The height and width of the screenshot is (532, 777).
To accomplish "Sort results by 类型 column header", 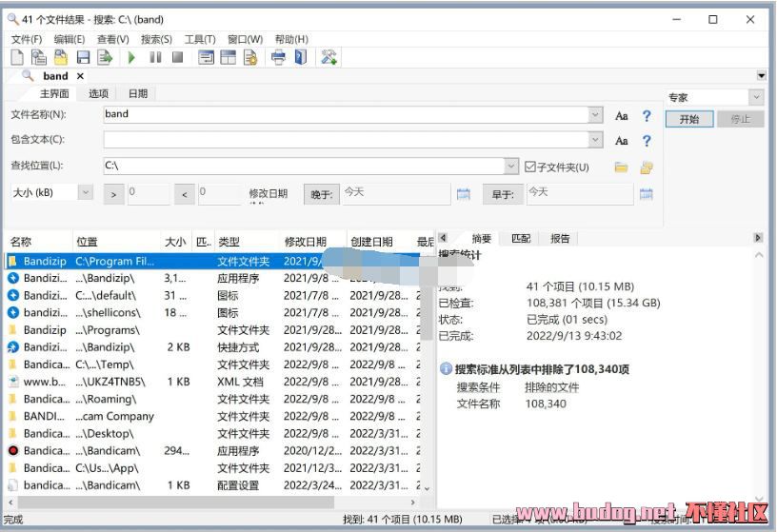I will coord(247,242).
